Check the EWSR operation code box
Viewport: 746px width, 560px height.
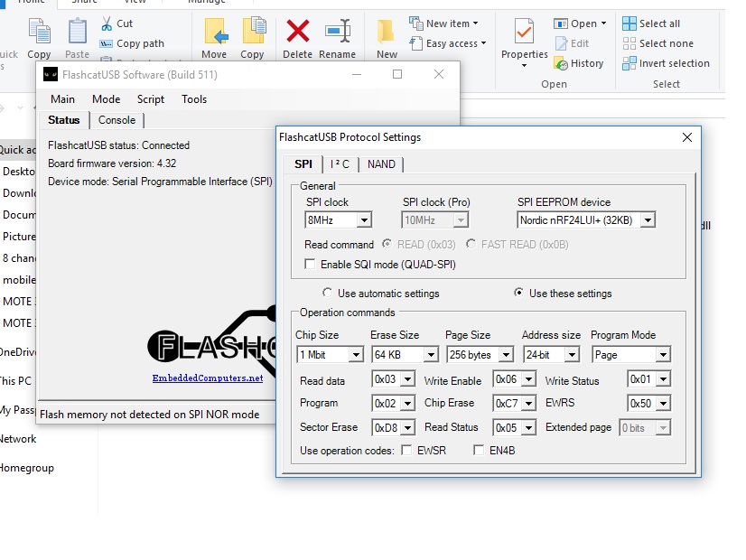click(406, 450)
